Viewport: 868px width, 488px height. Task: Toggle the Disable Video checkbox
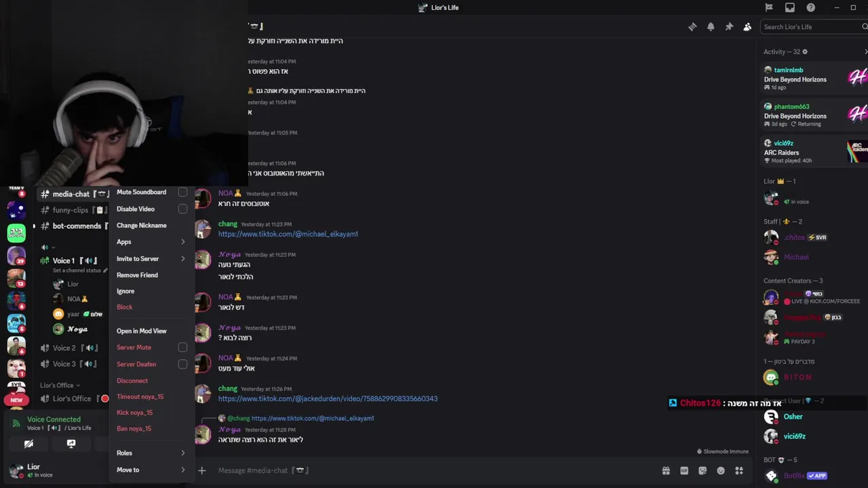pyautogui.click(x=182, y=209)
